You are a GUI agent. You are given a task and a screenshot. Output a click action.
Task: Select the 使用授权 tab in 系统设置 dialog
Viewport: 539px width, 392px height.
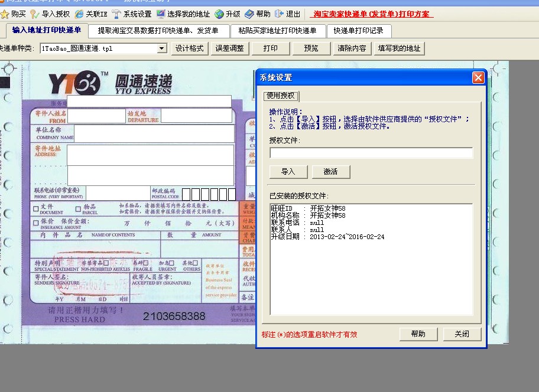coord(281,96)
